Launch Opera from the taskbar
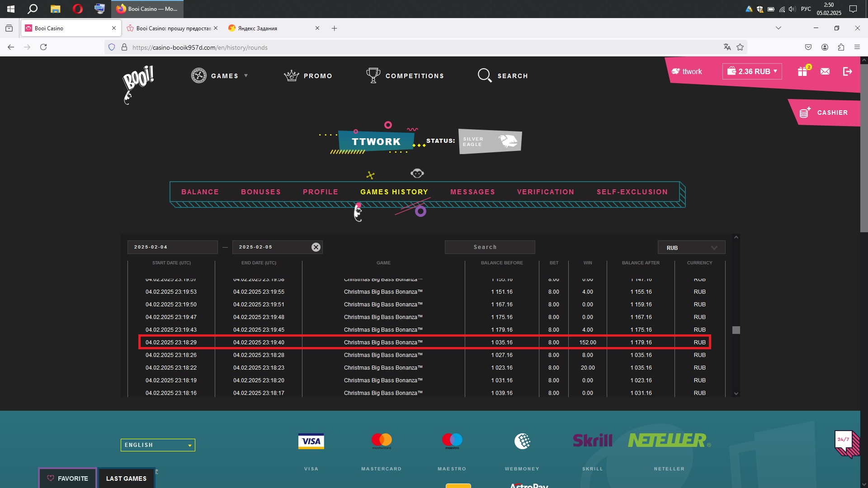The width and height of the screenshot is (868, 488). point(78,9)
